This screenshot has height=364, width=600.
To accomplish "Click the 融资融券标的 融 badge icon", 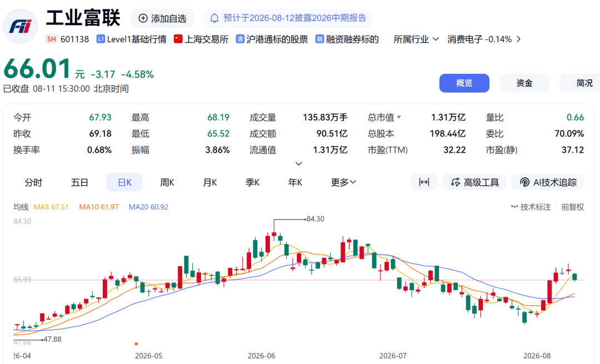I will 319,39.
